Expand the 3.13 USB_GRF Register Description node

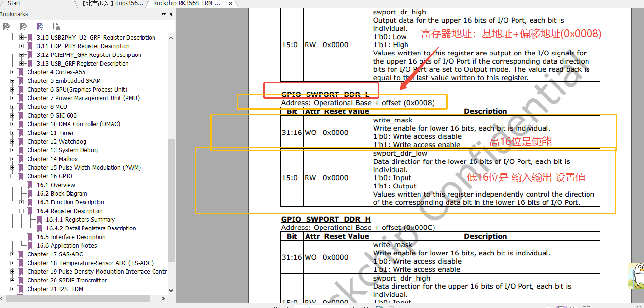22,64
